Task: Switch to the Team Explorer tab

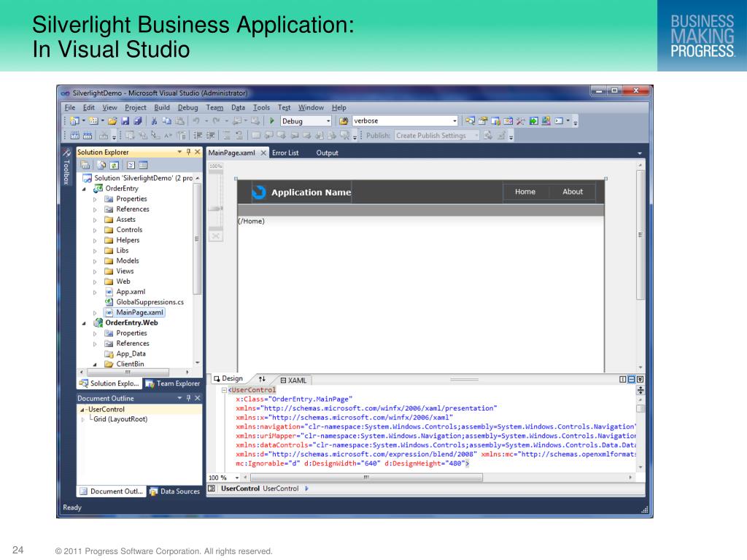Action: (173, 384)
